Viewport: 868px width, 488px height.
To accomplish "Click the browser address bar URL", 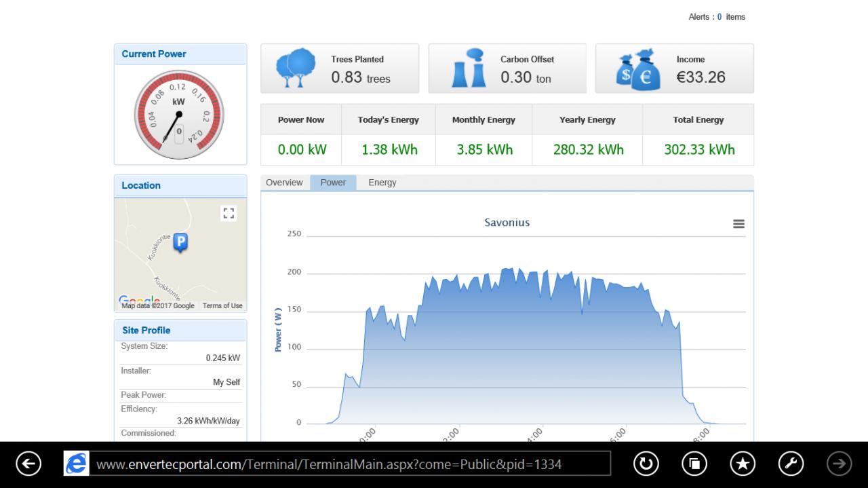I will tap(350, 464).
